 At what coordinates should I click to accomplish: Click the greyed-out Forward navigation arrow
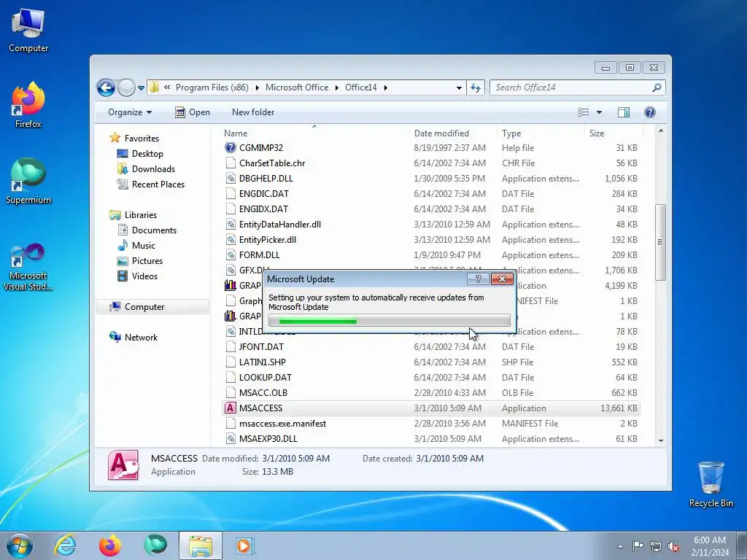[x=126, y=87]
